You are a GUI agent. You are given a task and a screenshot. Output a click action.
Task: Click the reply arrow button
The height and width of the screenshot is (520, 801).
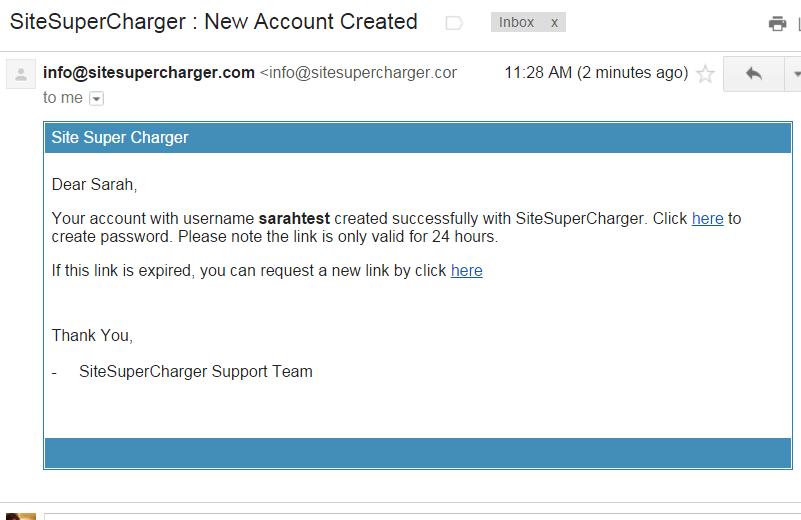[x=753, y=74]
